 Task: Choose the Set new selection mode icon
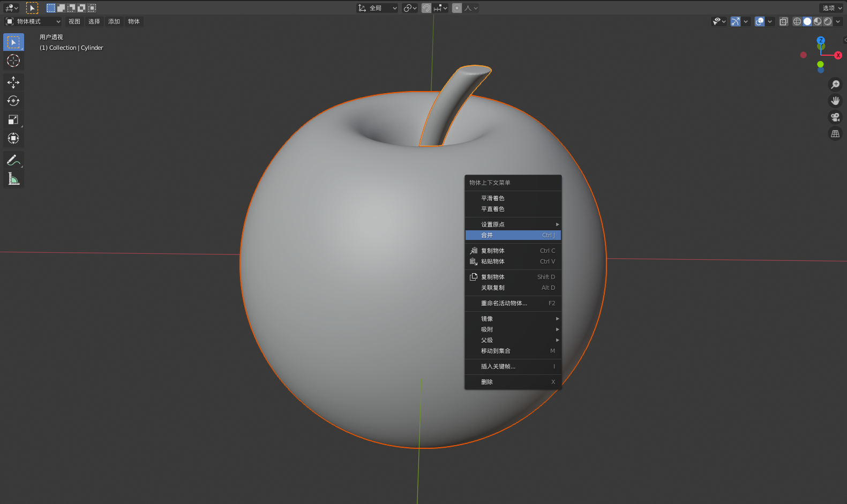pos(51,8)
